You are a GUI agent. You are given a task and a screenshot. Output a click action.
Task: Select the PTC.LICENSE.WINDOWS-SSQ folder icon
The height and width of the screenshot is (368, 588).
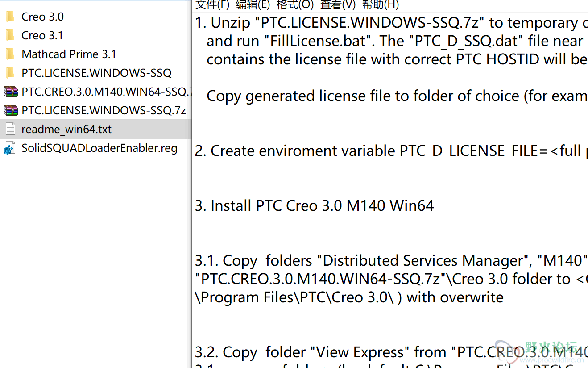10,73
